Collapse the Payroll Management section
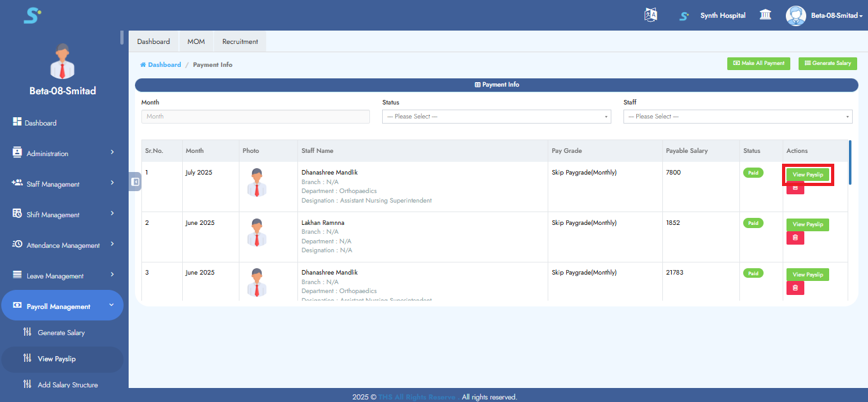The image size is (868, 402). (x=111, y=305)
